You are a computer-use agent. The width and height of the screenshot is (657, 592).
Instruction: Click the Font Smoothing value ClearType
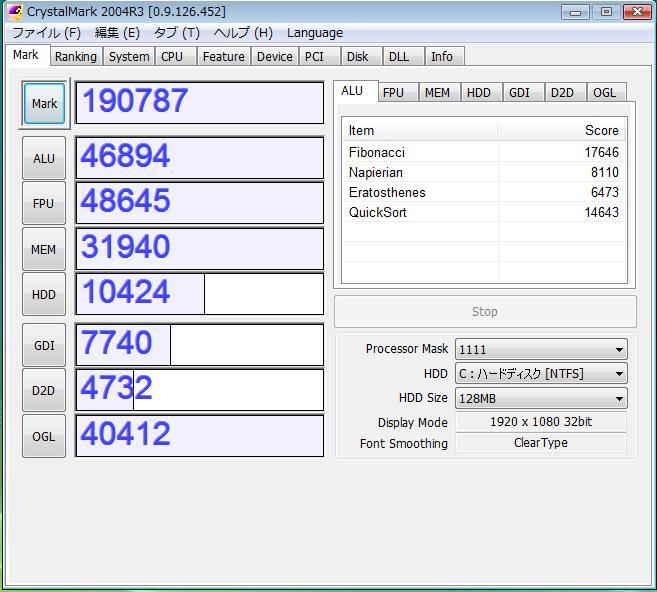(541, 443)
